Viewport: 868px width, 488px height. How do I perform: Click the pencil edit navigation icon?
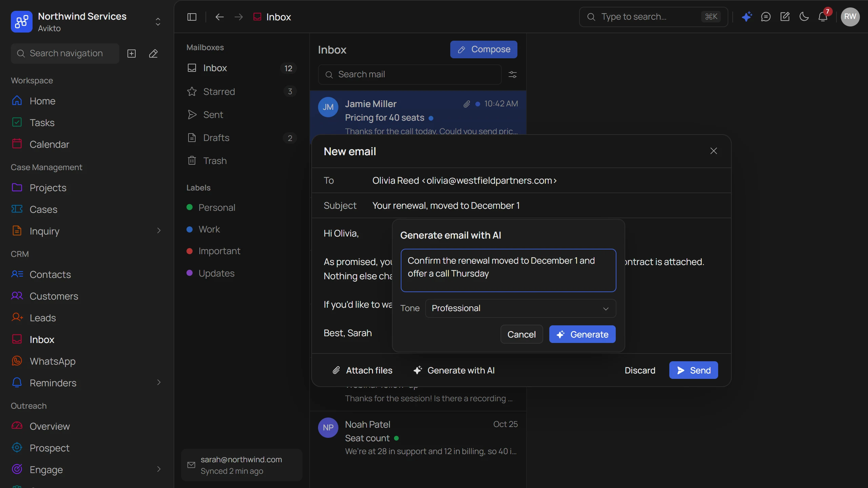click(153, 54)
